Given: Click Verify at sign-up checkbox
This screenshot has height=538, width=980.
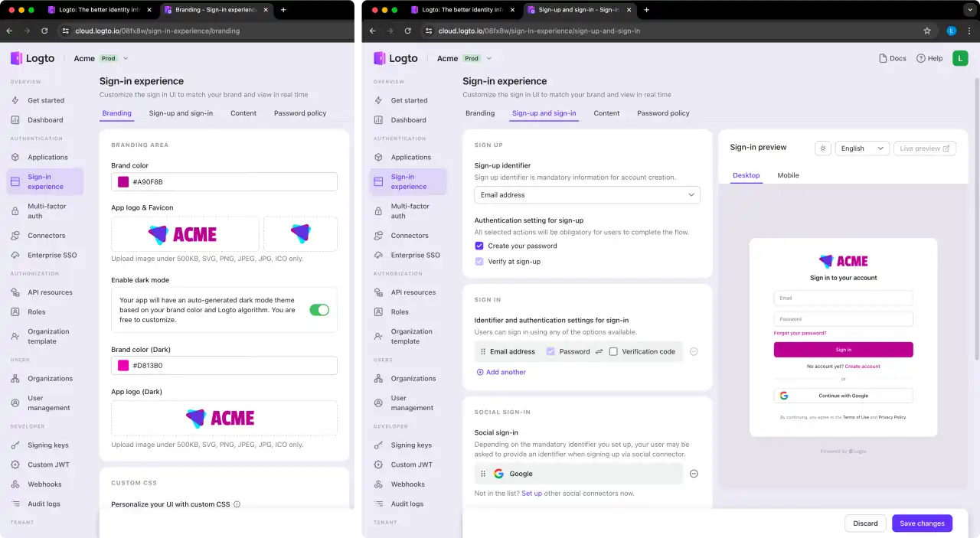Looking at the screenshot, I should [479, 262].
